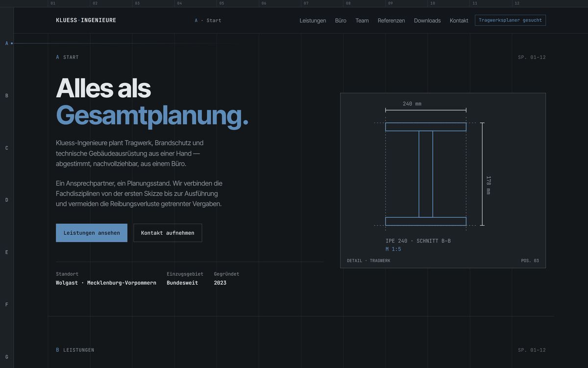Open the Downloads nav item
This screenshot has width=588, height=368.
pos(427,21)
